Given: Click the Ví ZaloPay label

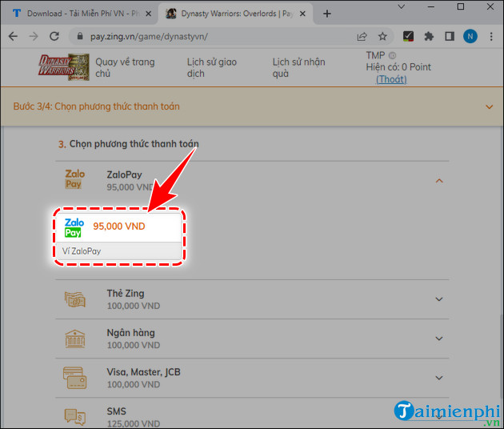Looking at the screenshot, I should 82,251.
